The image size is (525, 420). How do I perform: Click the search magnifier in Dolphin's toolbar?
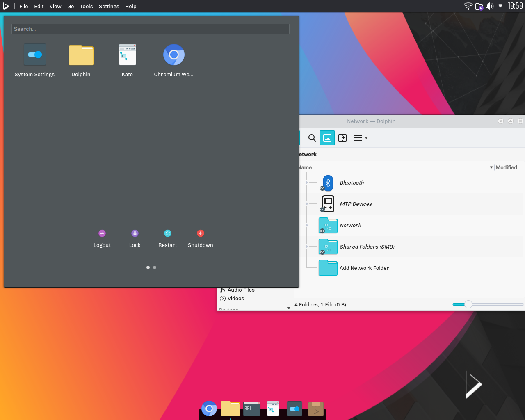click(x=312, y=138)
